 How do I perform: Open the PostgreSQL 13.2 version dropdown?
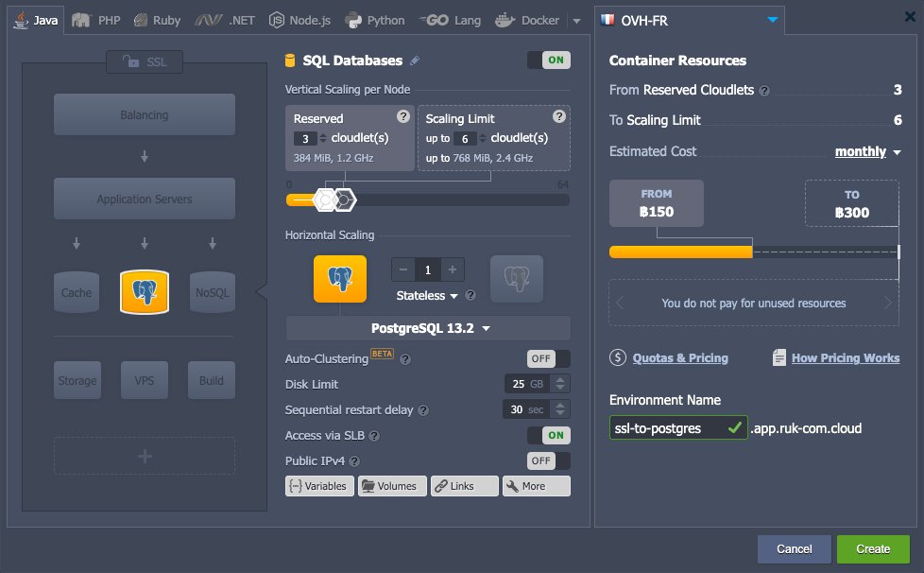[x=428, y=328]
